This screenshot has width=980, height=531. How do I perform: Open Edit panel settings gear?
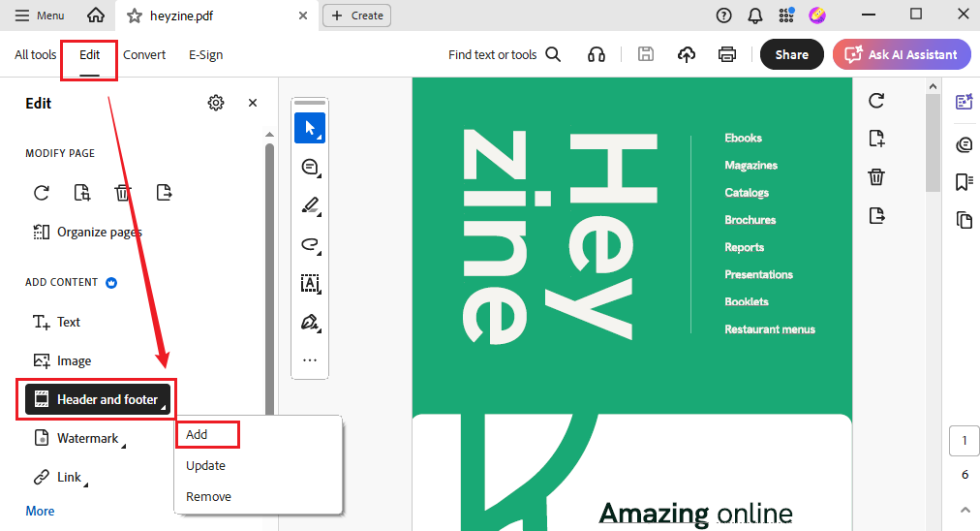tap(216, 103)
